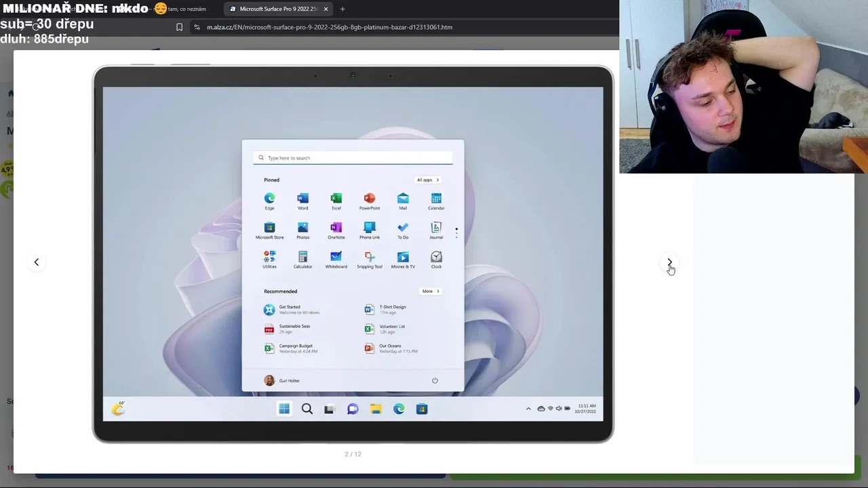Open the T-Shirt Design recommended document
The width and height of the screenshot is (868, 488).
coord(385,310)
